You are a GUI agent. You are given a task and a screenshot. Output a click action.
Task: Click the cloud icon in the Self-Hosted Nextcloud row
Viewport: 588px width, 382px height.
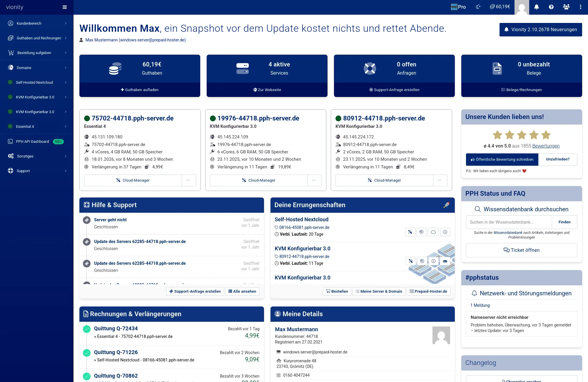click(x=433, y=232)
